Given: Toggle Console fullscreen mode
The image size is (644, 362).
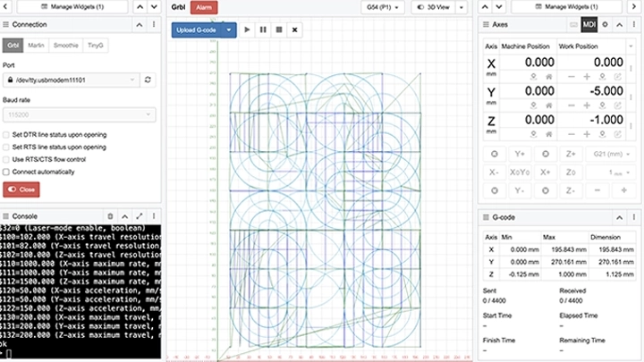Looking at the screenshot, I should click(140, 216).
